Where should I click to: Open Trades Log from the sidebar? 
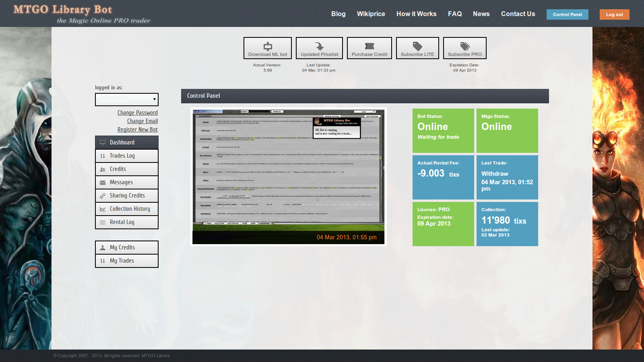point(127,156)
